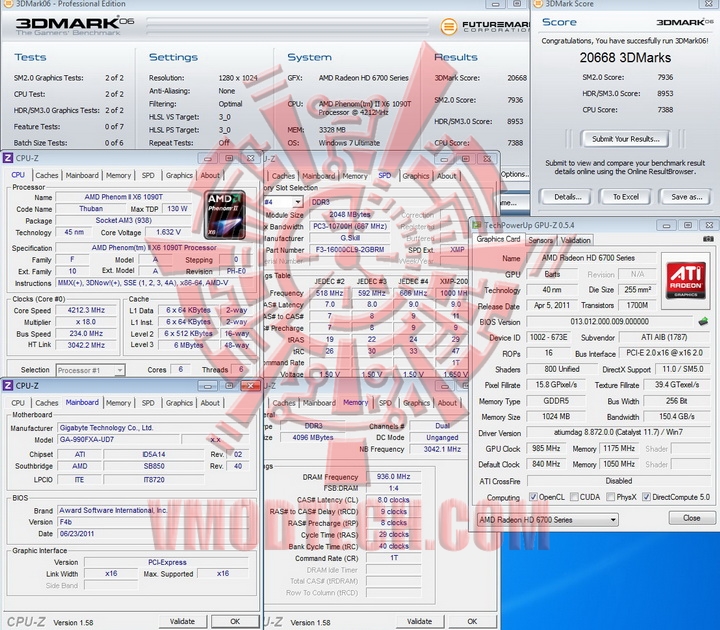Screen dimensions: 720x630
Task: Open Graphics tab in CPU-Z CPU window
Action: pyautogui.click(x=179, y=175)
